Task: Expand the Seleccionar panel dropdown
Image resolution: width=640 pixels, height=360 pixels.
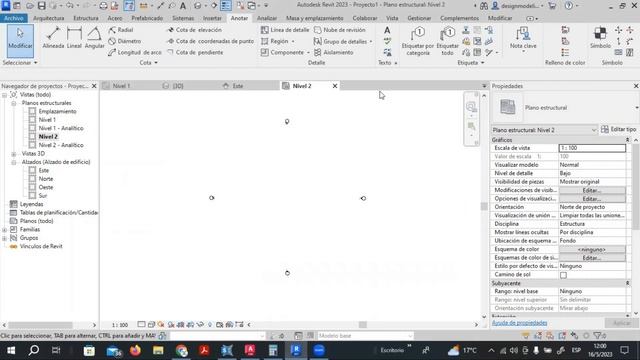Action: (36, 63)
